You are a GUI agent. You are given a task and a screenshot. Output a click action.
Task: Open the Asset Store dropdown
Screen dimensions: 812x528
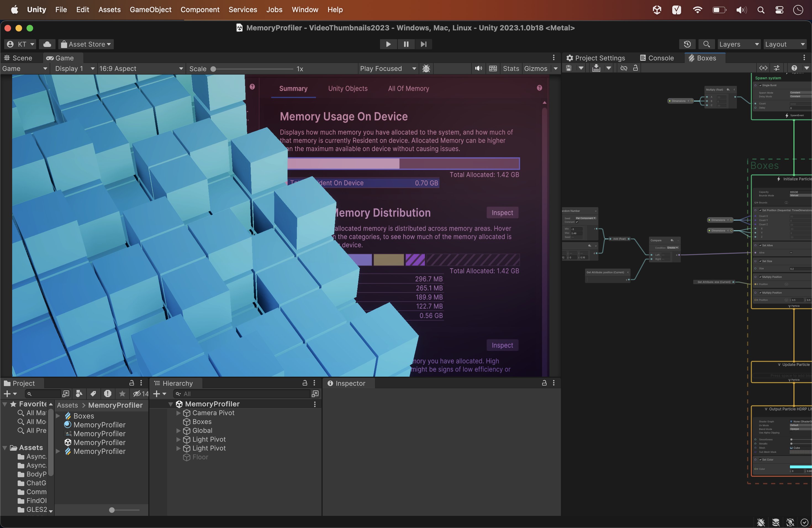pyautogui.click(x=86, y=44)
